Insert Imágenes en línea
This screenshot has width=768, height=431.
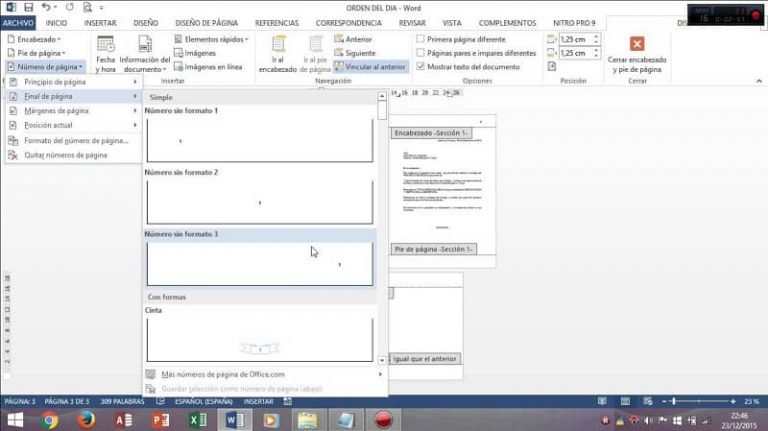pyautogui.click(x=208, y=67)
